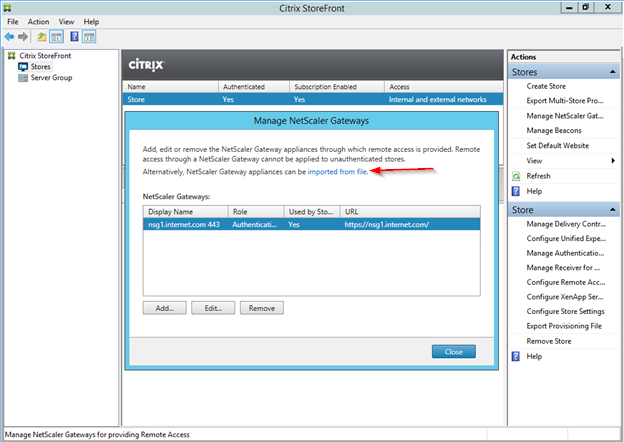
Task: Click the Add... button
Action: (164, 308)
